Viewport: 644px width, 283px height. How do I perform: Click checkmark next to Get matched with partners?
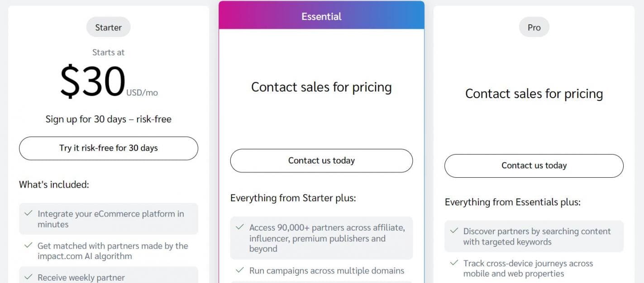[29, 245]
